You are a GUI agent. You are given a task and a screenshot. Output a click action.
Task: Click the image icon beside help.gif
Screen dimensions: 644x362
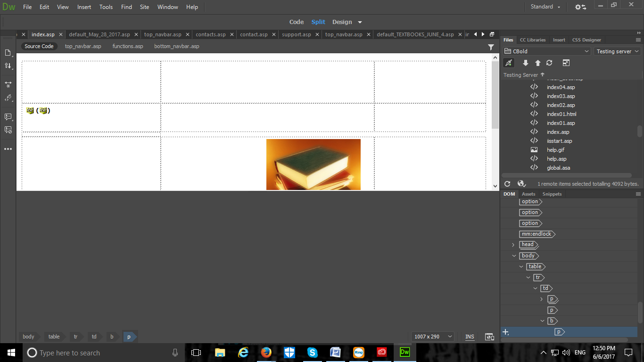point(534,150)
